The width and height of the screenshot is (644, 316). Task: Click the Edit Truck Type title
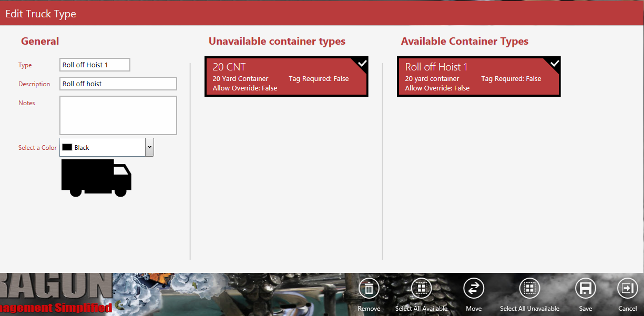(x=41, y=14)
